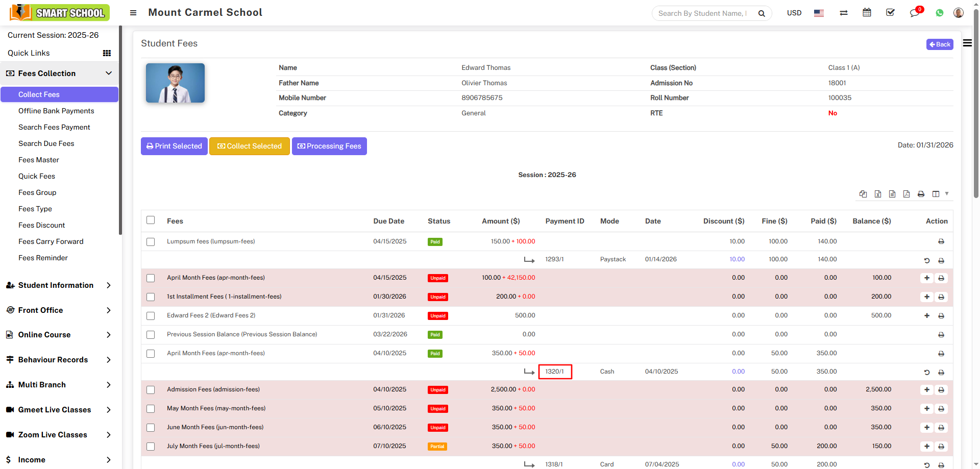Copy the fees table data
Screen dimensions: 980x469
(863, 194)
